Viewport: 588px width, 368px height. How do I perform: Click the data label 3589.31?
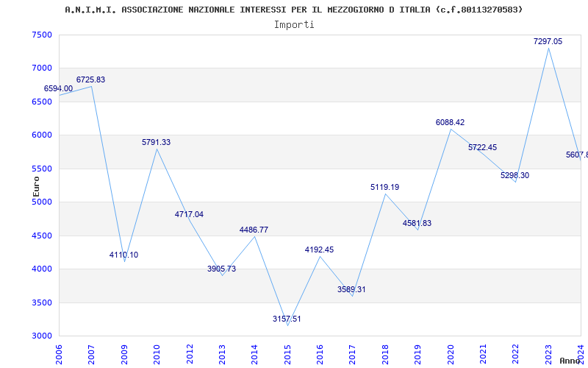pos(351,289)
